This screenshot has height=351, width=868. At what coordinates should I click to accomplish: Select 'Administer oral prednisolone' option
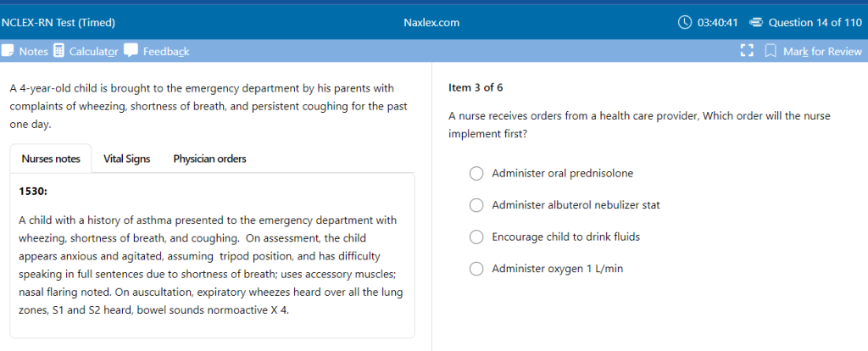point(476,174)
